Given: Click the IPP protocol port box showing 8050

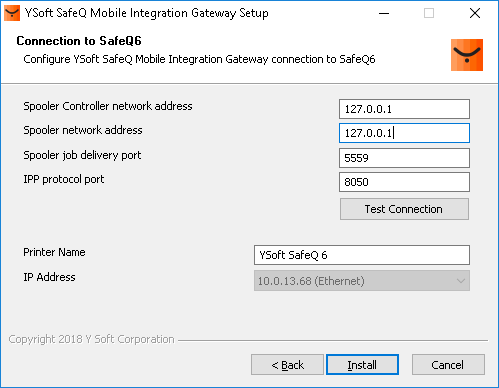Looking at the screenshot, I should [x=404, y=182].
